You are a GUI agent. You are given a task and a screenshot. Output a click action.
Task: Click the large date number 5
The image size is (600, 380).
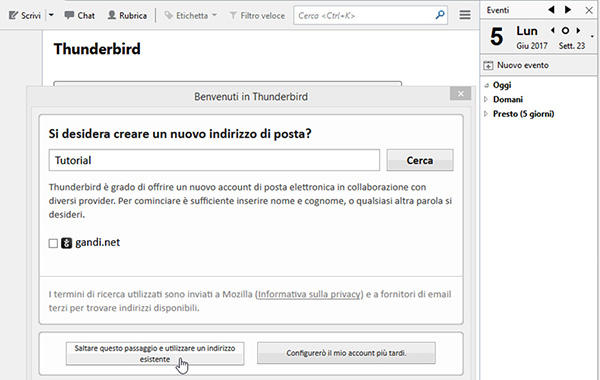click(x=496, y=37)
